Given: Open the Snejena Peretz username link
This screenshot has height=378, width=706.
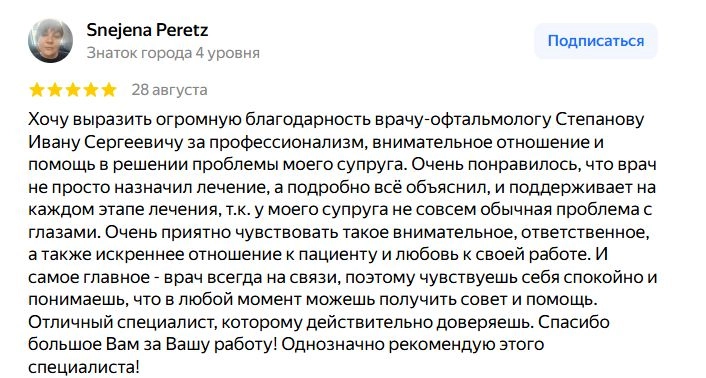Looking at the screenshot, I should coord(147,30).
